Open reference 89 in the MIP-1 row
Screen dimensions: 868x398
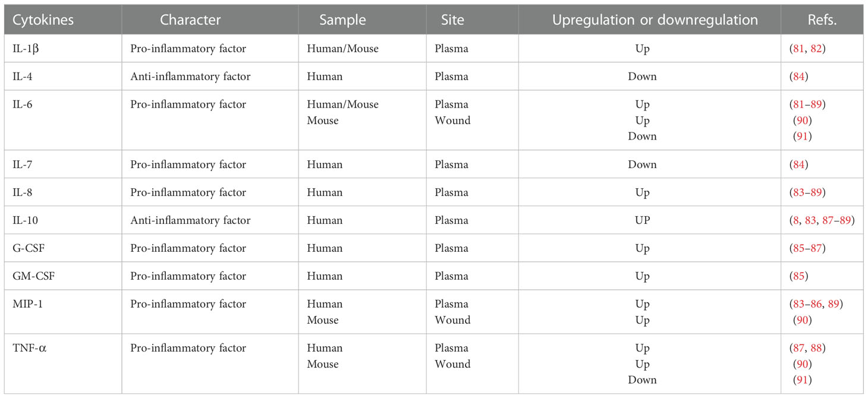834,304
